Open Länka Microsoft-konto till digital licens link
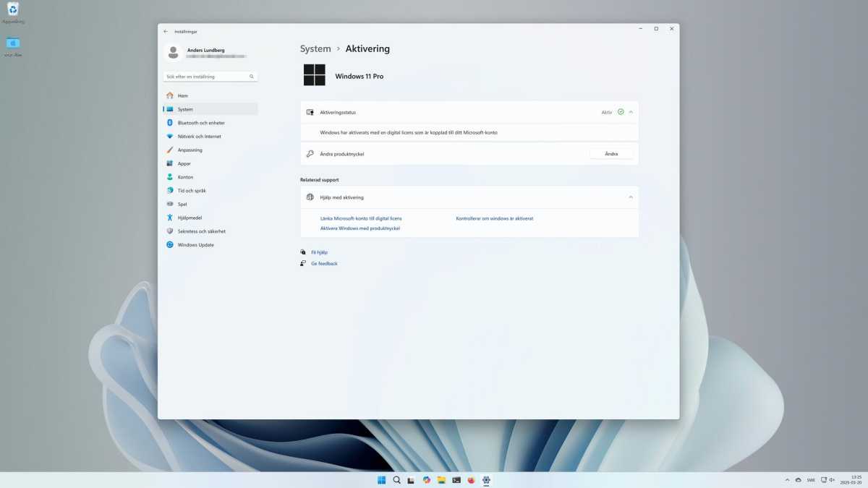 361,218
